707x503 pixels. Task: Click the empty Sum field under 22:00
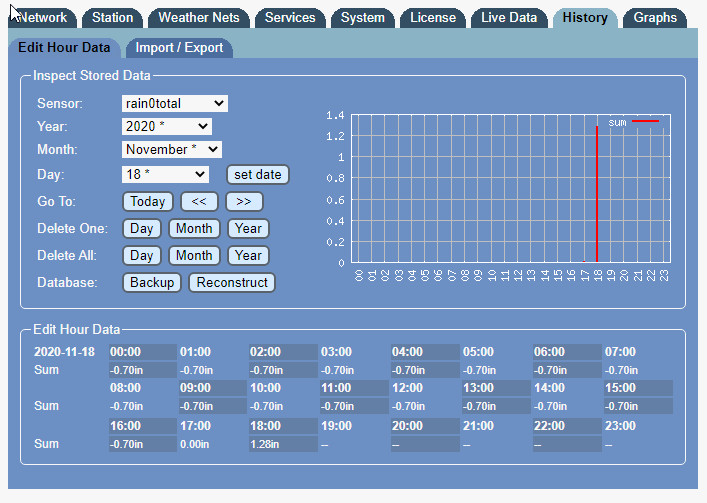coord(567,444)
